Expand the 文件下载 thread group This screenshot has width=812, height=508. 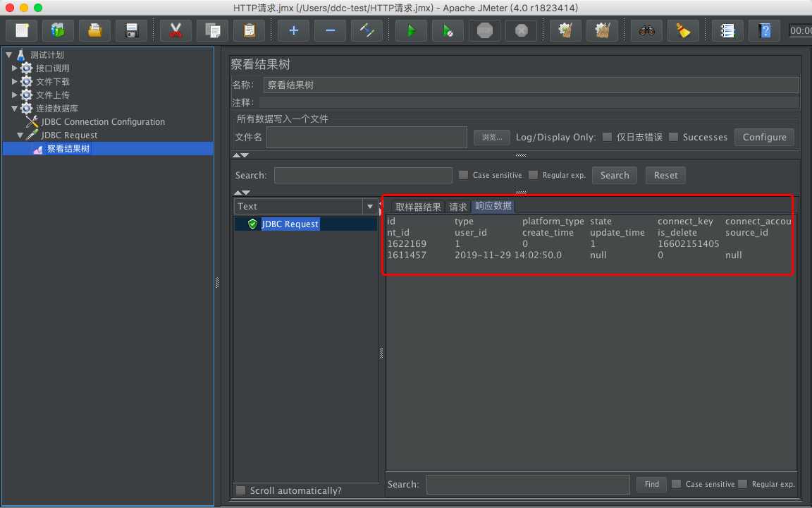point(15,81)
